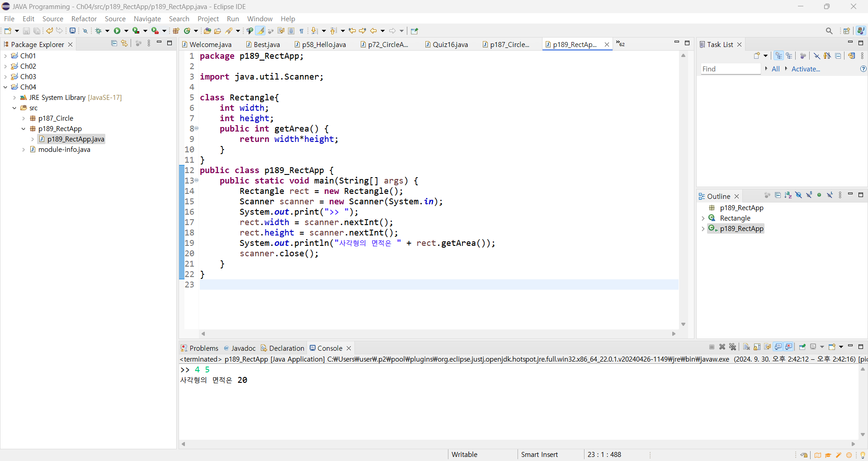Click New Task icon in Task List
This screenshot has width=868, height=461.
[757, 56]
